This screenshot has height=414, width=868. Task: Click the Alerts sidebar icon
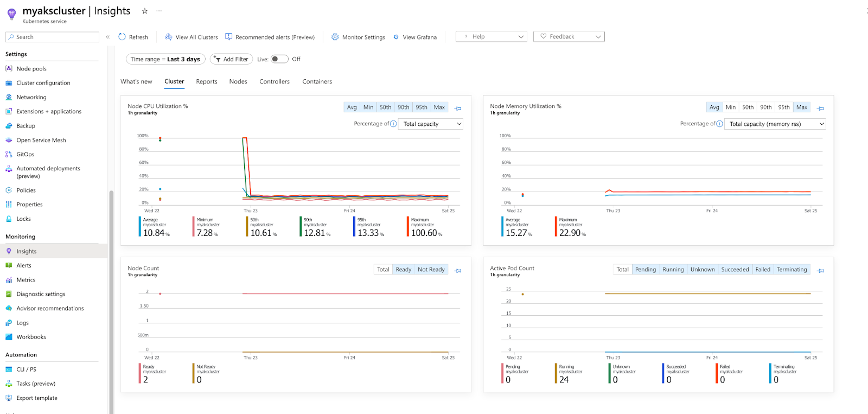[x=9, y=265]
